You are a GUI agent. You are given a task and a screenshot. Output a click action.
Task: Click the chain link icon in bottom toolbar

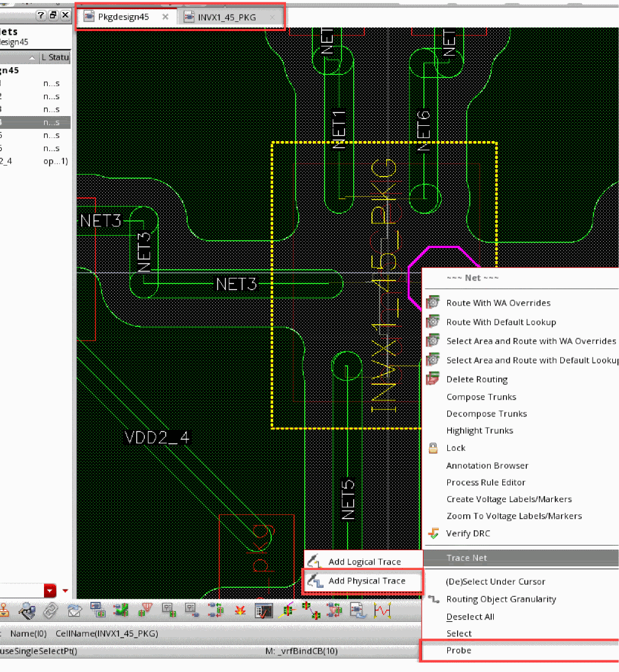tap(50, 610)
